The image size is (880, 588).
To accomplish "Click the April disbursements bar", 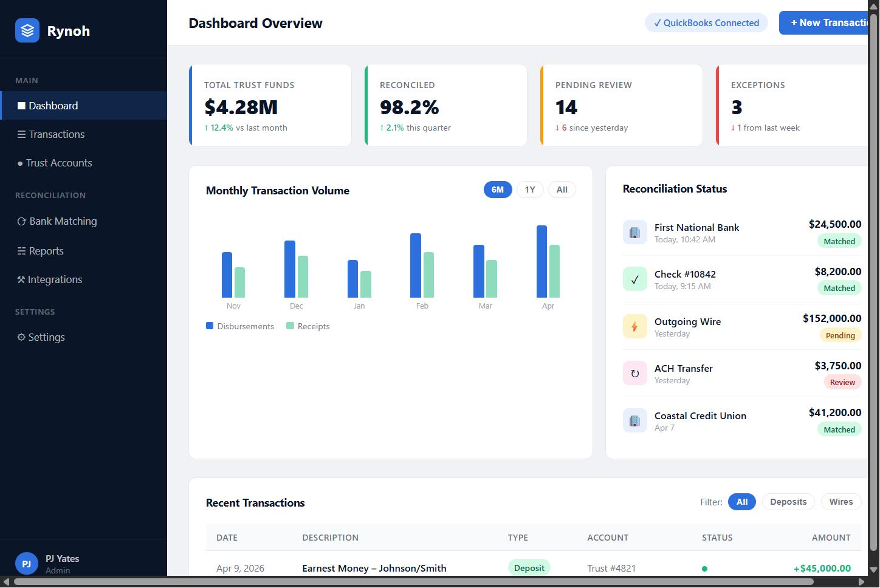I will [541, 261].
